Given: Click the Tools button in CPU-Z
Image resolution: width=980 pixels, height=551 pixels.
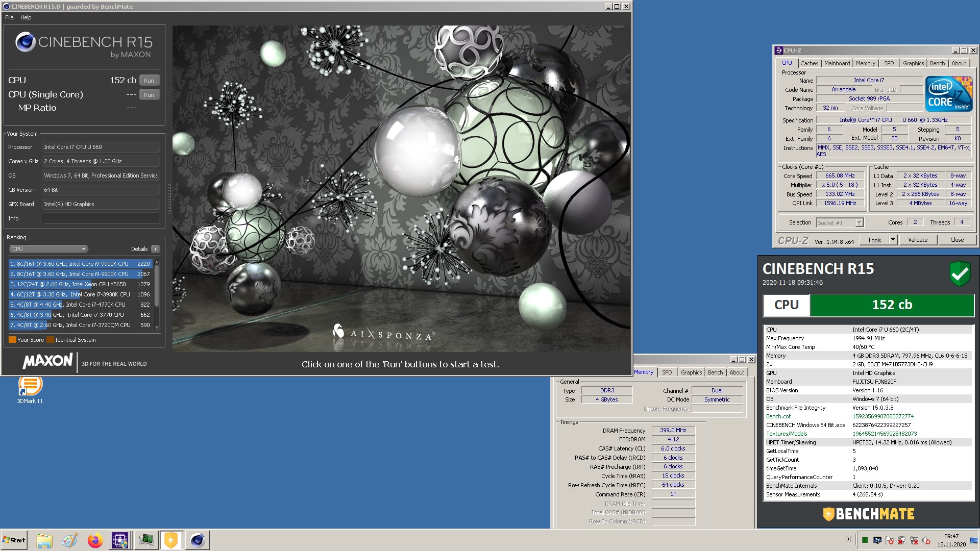Looking at the screenshot, I should pyautogui.click(x=874, y=240).
